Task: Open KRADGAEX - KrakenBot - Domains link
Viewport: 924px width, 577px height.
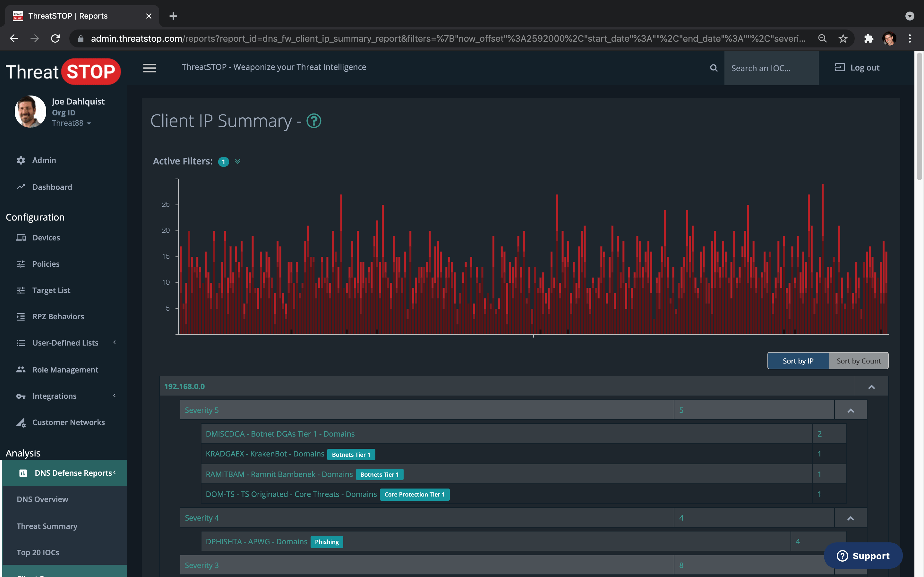Action: coord(265,454)
